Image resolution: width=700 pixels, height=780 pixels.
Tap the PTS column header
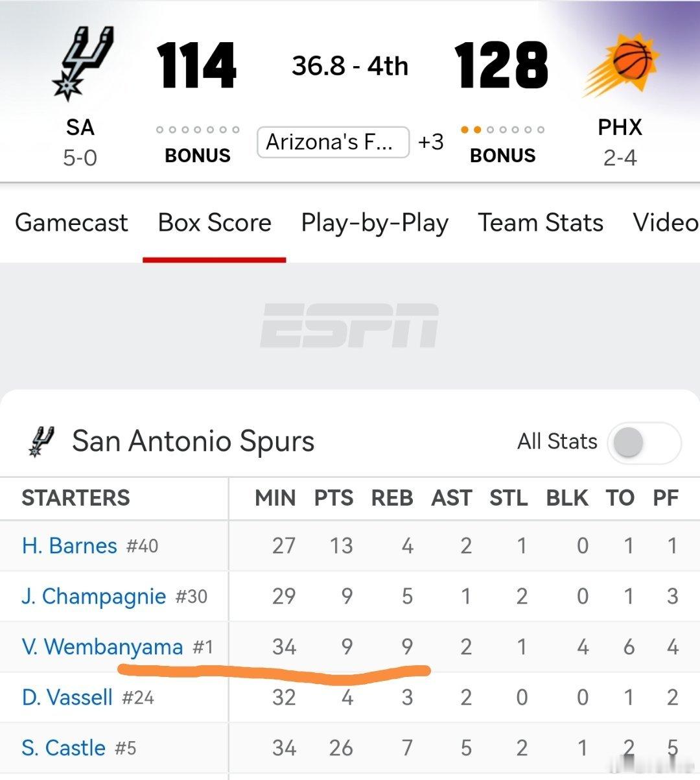334,498
